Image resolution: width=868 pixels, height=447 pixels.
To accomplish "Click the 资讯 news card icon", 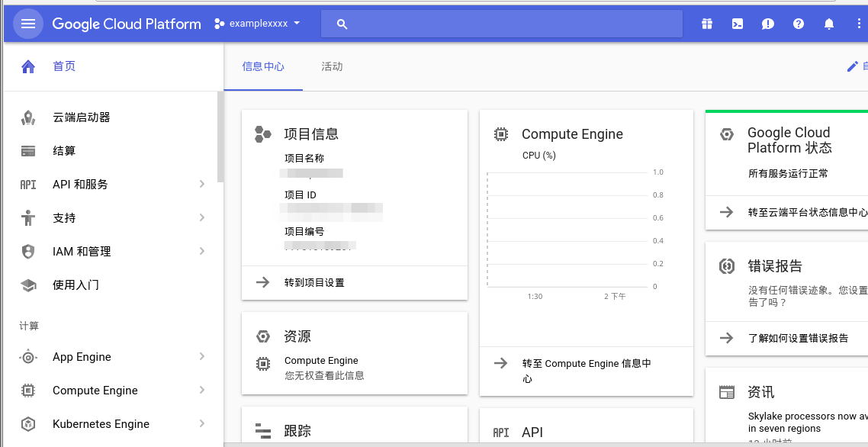I will pyautogui.click(x=727, y=393).
